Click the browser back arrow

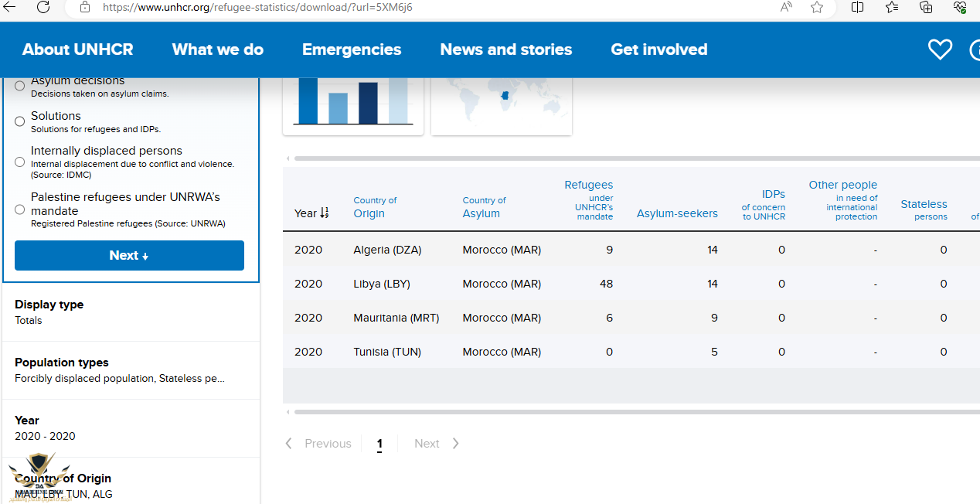[x=10, y=7]
